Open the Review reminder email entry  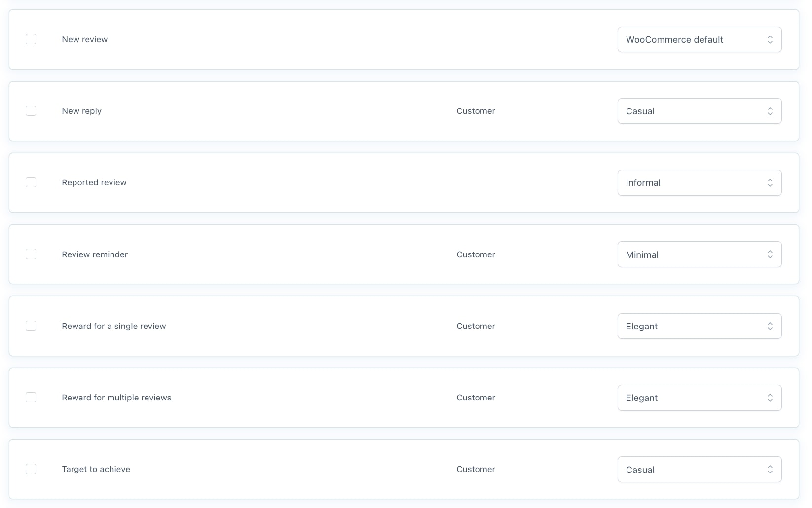click(x=94, y=254)
